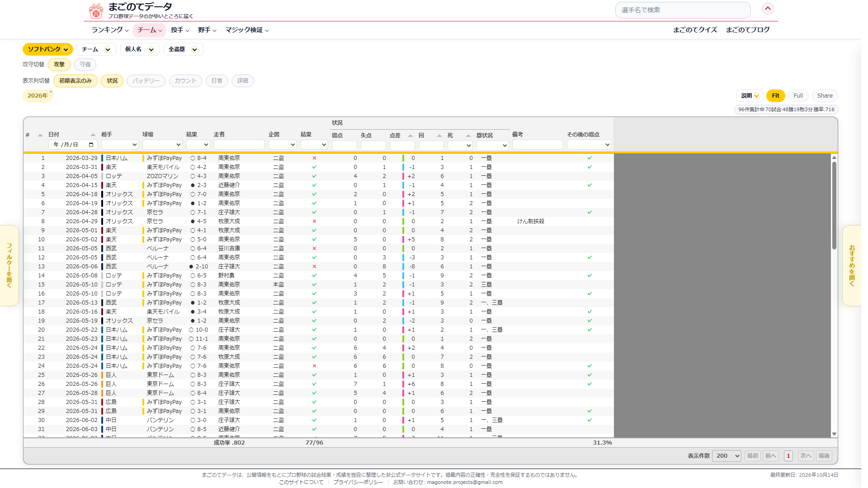Click the 選手名で検索 search field
Image resolution: width=868 pixels, height=488 pixels.
tap(683, 10)
